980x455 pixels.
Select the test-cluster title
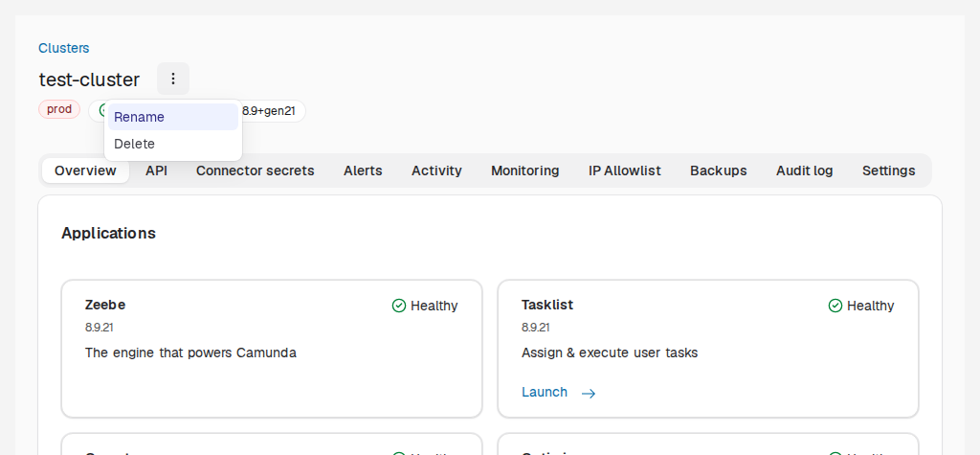(89, 80)
